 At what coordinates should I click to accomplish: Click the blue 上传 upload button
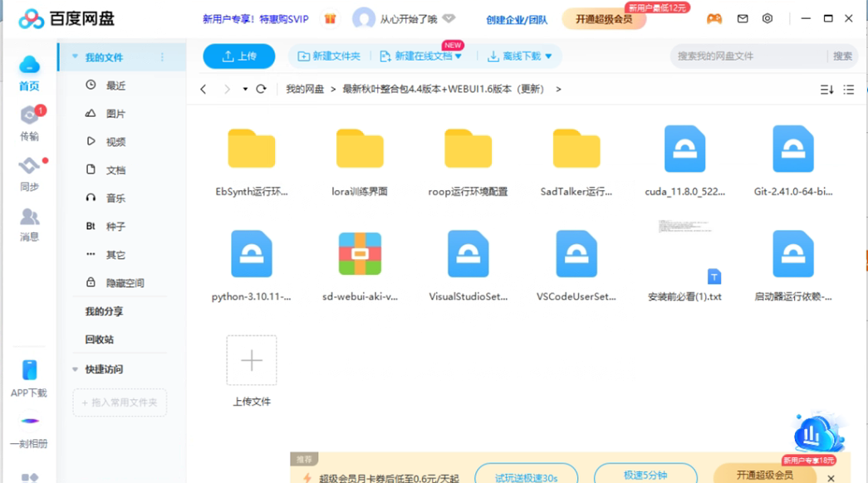[238, 56]
